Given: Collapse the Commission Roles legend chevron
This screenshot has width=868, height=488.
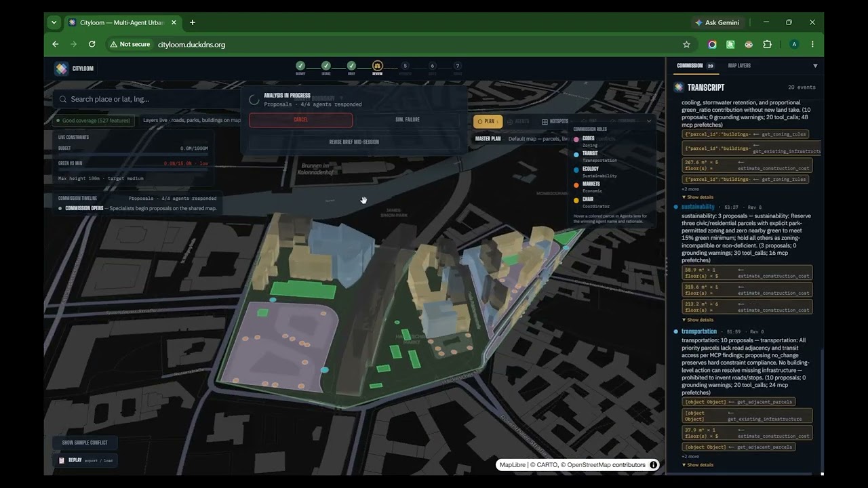Looking at the screenshot, I should [649, 121].
